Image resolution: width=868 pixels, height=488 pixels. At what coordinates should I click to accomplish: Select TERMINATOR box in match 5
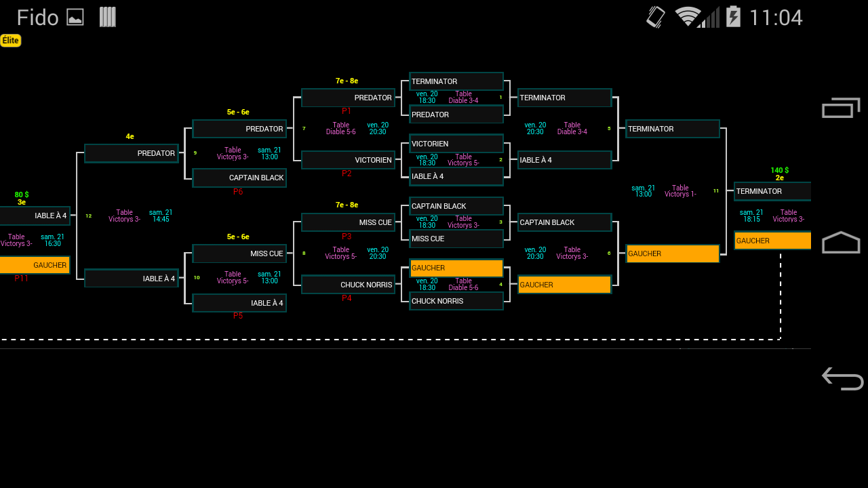pos(565,98)
